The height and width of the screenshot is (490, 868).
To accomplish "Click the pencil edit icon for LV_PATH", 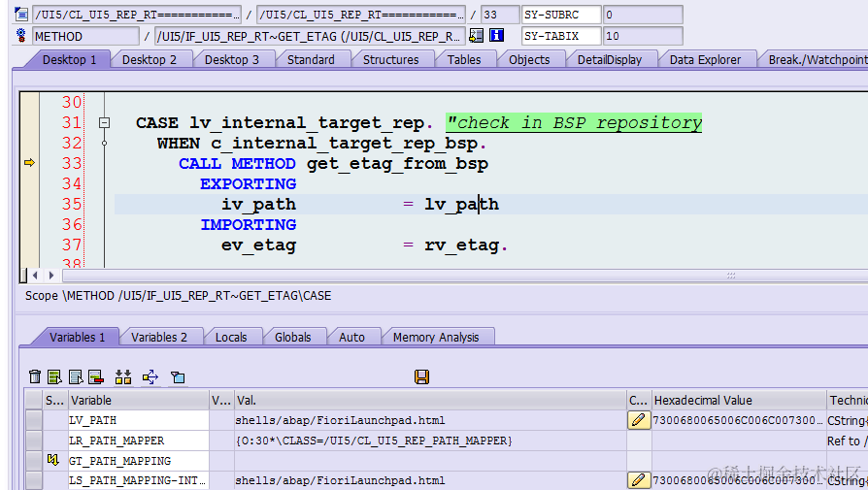I will click(x=638, y=420).
